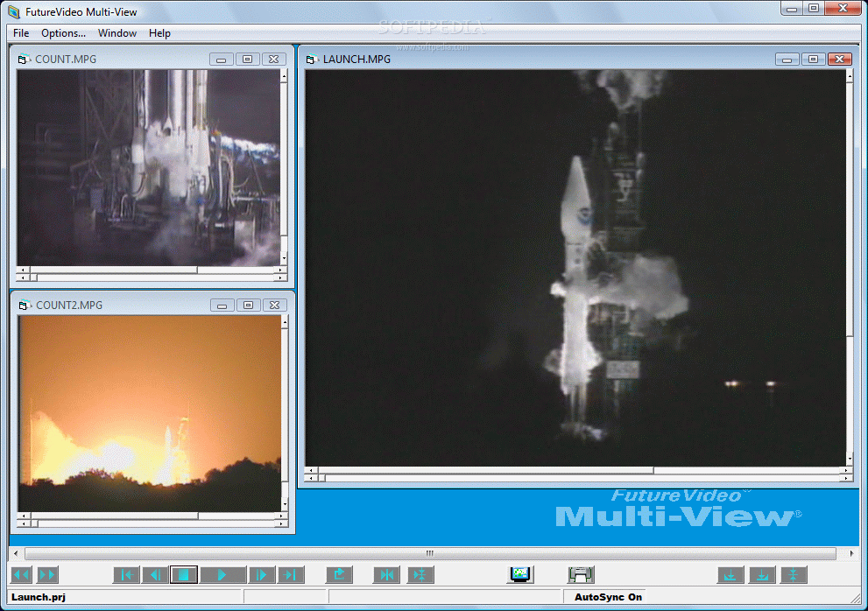Open the Window menu
The width and height of the screenshot is (868, 611).
coord(117,33)
